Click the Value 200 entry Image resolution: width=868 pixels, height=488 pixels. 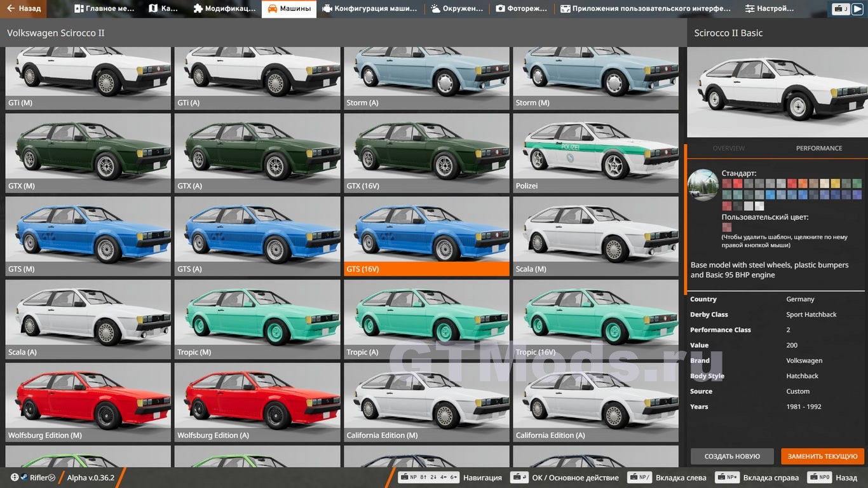(777, 345)
